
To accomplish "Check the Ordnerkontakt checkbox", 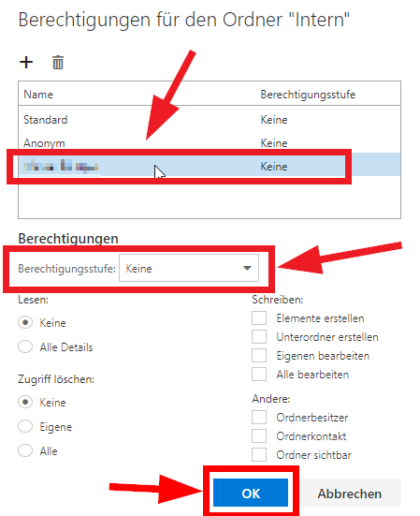I will (x=259, y=436).
